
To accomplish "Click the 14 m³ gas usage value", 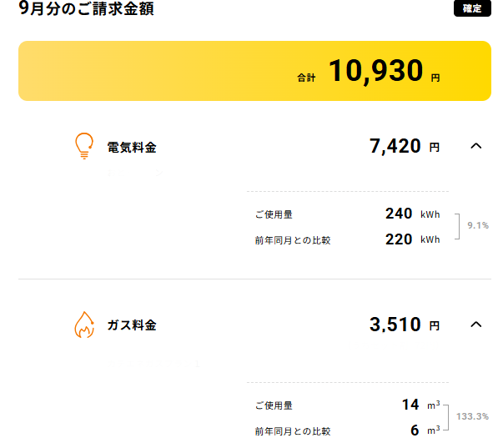I will point(421,405).
